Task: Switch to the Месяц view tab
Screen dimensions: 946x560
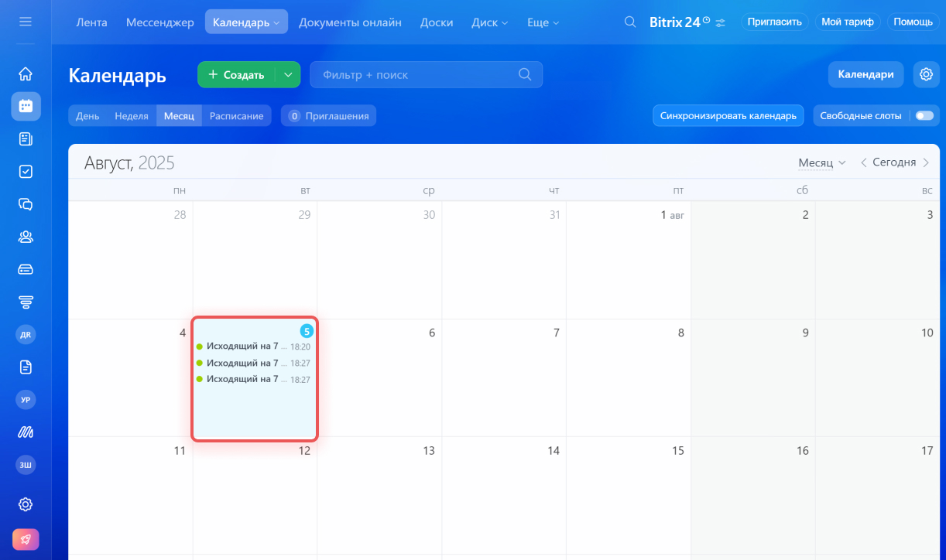Action: (179, 115)
